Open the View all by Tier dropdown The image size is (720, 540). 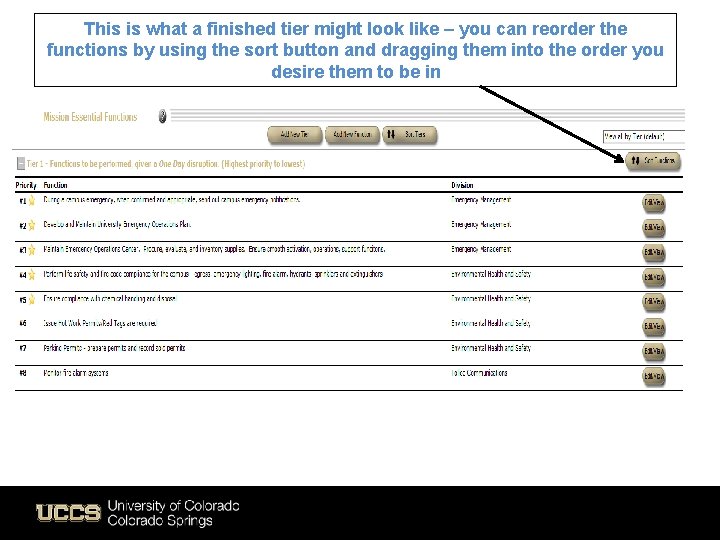pos(643,136)
